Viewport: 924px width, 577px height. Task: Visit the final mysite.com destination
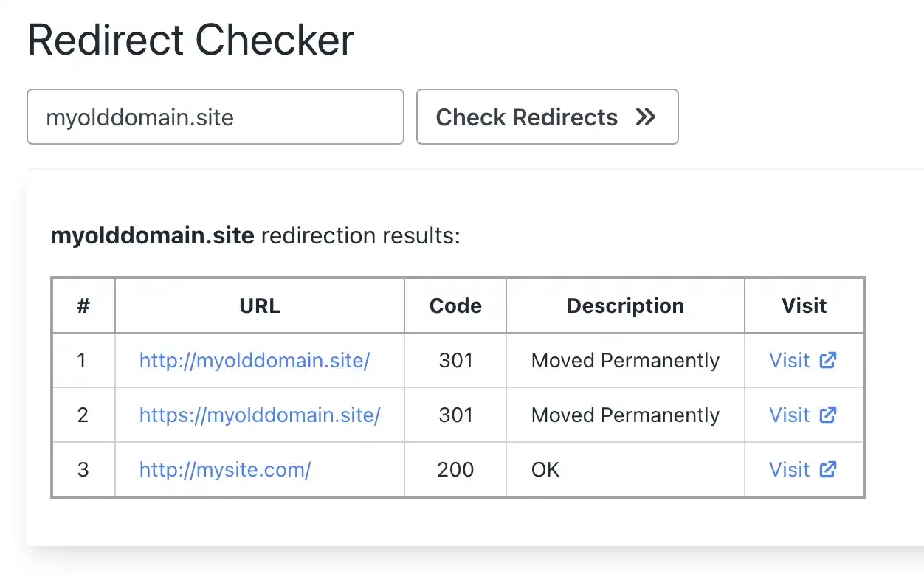click(790, 469)
